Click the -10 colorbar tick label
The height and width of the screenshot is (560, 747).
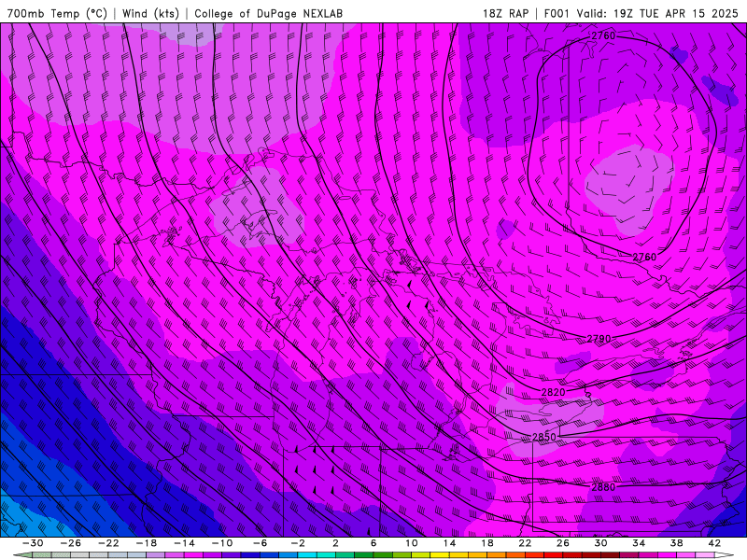[222, 543]
